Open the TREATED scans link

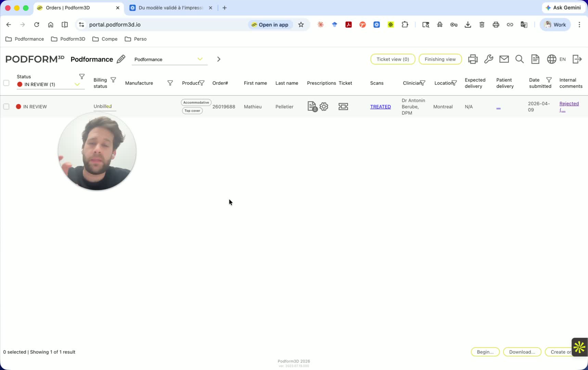coord(380,107)
